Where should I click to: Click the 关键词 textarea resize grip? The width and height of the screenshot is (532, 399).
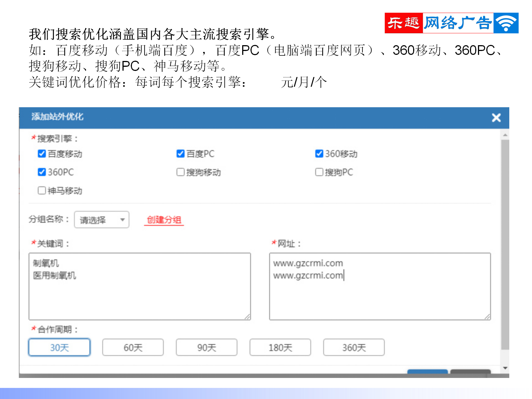coord(247,317)
